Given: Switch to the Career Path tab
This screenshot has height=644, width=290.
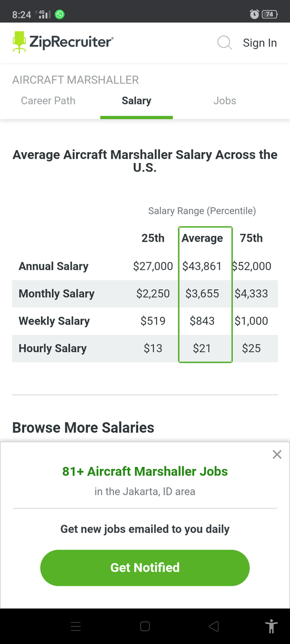Looking at the screenshot, I should coord(48,101).
